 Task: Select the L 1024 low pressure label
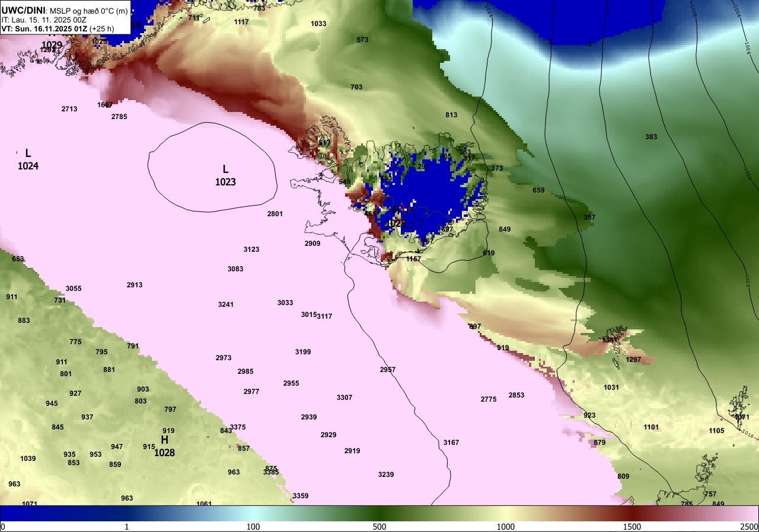(x=28, y=159)
